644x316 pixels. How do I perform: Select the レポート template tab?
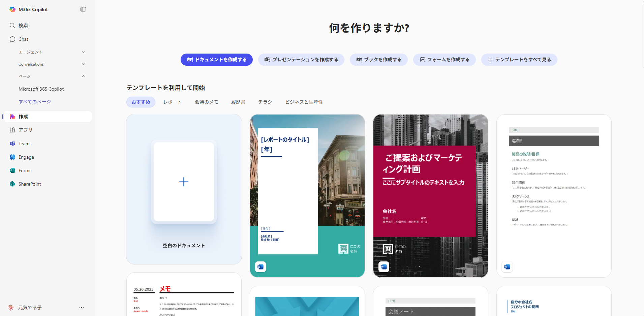(x=173, y=102)
